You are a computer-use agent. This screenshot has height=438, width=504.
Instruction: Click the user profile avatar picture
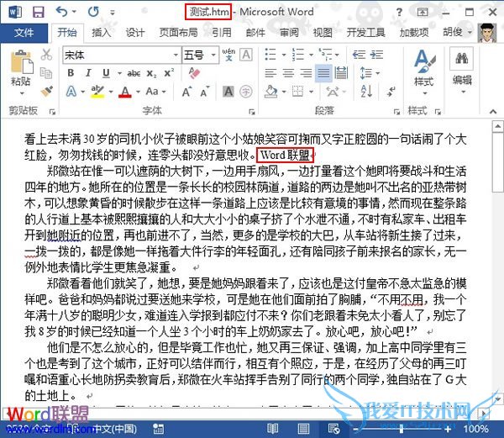point(487,33)
